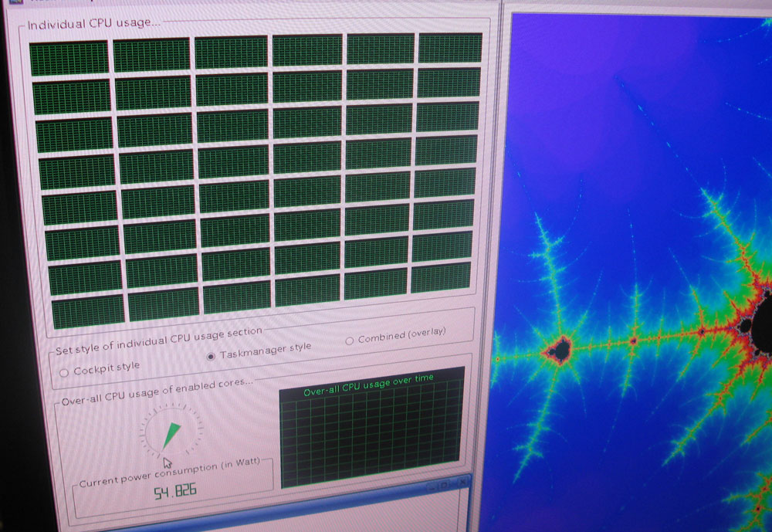Choose the Combined (overlay) display option

pyautogui.click(x=349, y=341)
